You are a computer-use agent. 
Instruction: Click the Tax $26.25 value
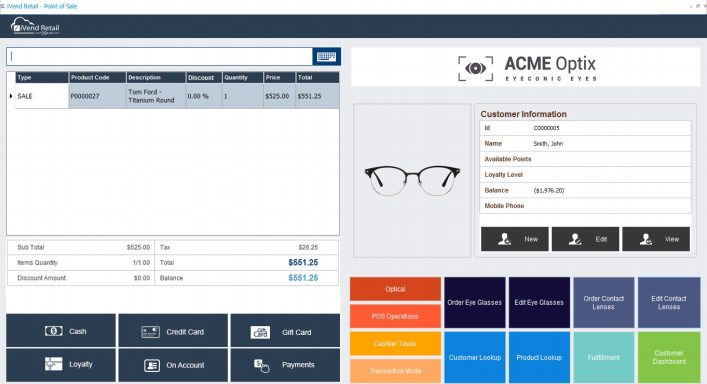coord(308,247)
